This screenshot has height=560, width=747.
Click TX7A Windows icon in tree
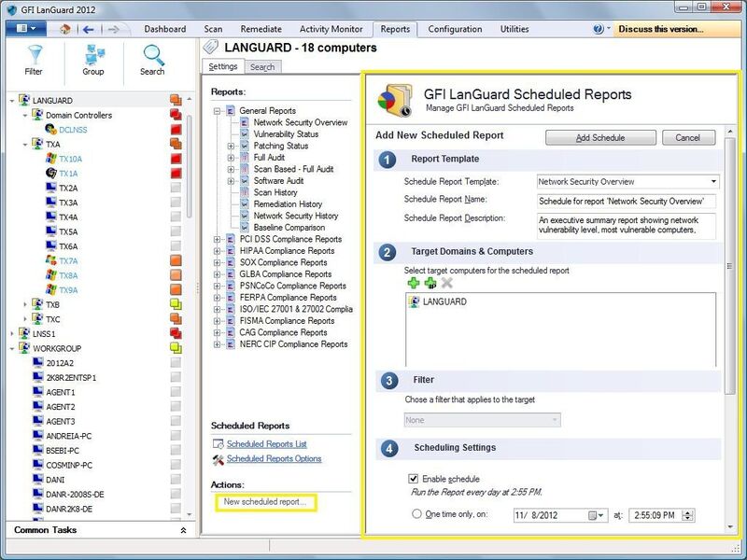point(51,260)
